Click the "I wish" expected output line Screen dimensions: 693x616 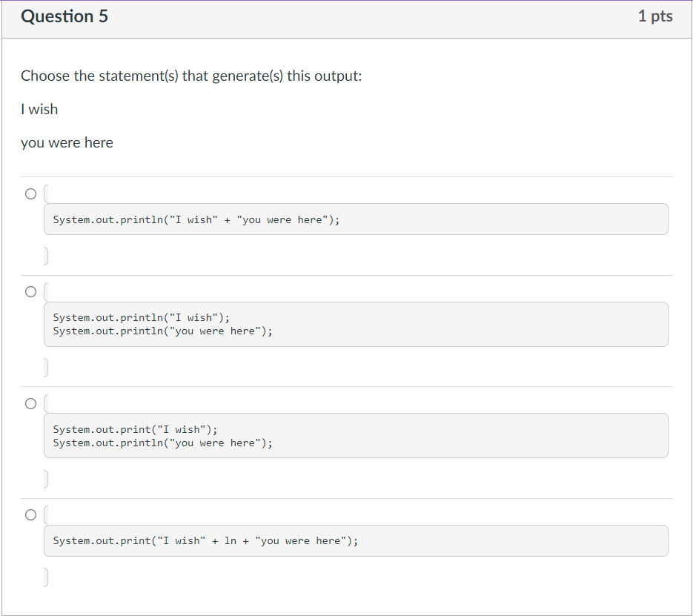39,109
